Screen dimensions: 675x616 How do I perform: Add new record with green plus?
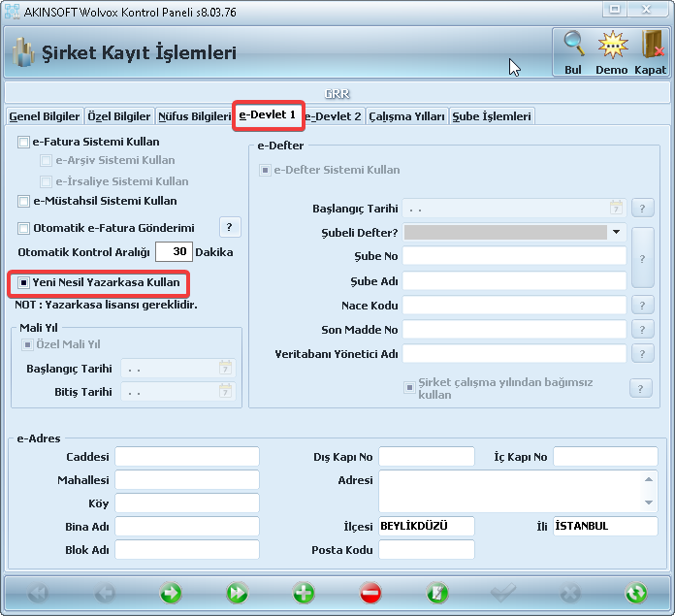(304, 594)
